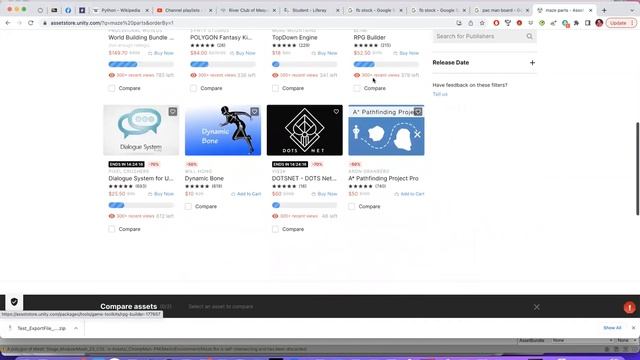
Task: Click Dialogue System stock progress bar
Action: pos(141,205)
